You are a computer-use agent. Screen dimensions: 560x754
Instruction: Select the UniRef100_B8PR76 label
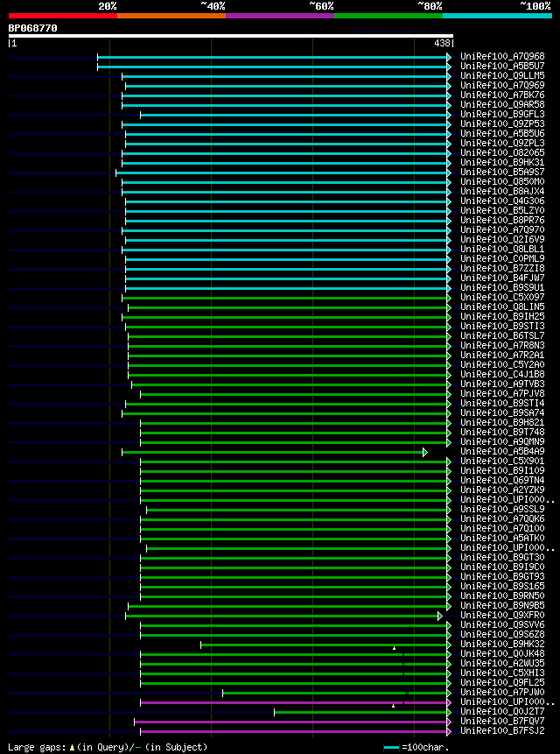click(x=502, y=220)
